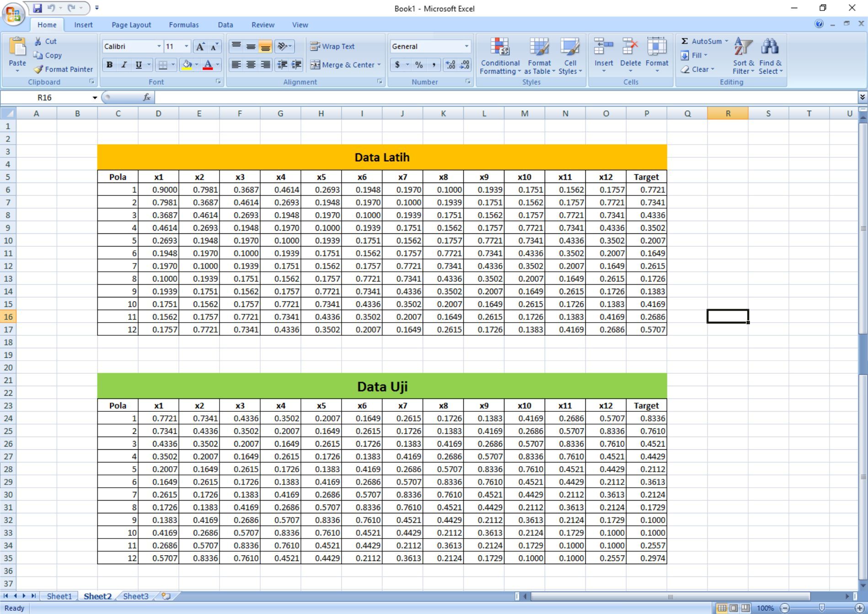The height and width of the screenshot is (614, 868).
Task: Click the Paste clipboard icon
Action: [17, 47]
